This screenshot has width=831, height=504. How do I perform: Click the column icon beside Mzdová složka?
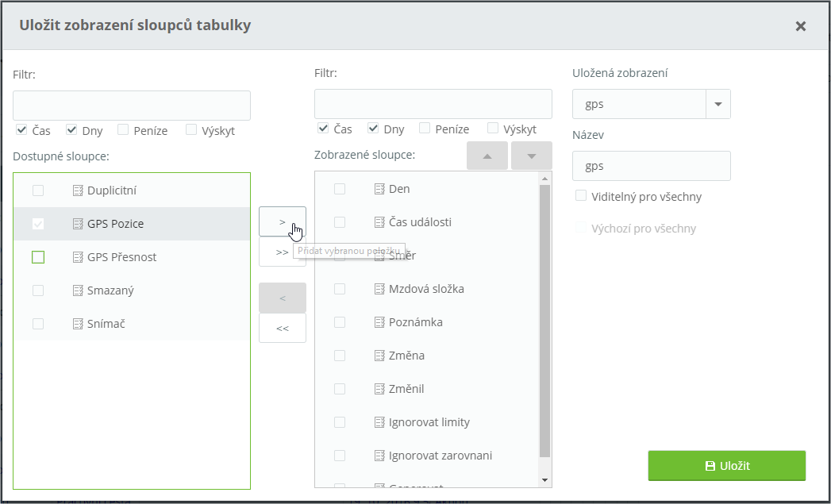379,289
